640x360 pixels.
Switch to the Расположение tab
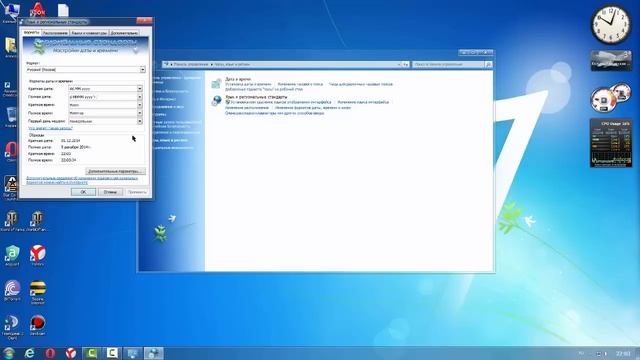55,33
